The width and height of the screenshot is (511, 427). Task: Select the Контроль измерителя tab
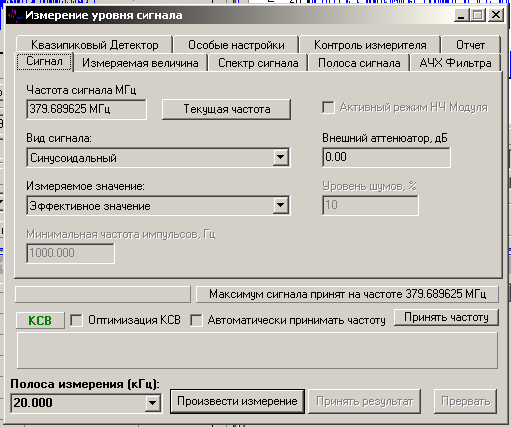[x=370, y=45]
